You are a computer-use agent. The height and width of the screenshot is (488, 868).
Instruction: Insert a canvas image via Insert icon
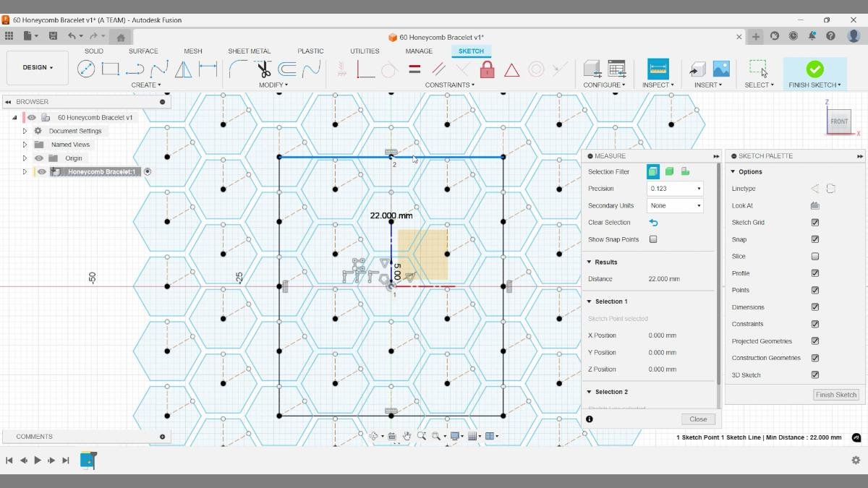720,69
